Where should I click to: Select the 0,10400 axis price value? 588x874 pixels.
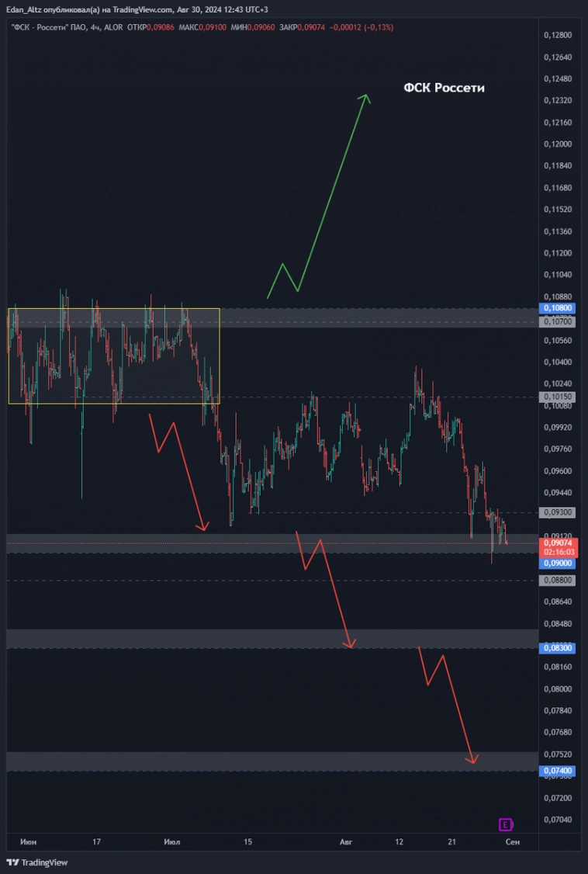(556, 362)
